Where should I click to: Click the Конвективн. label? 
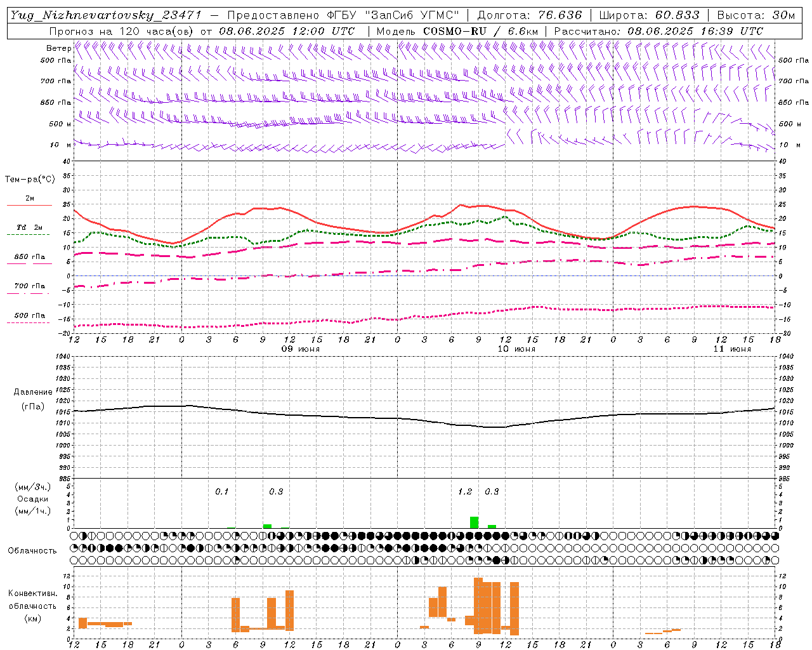pos(32,594)
